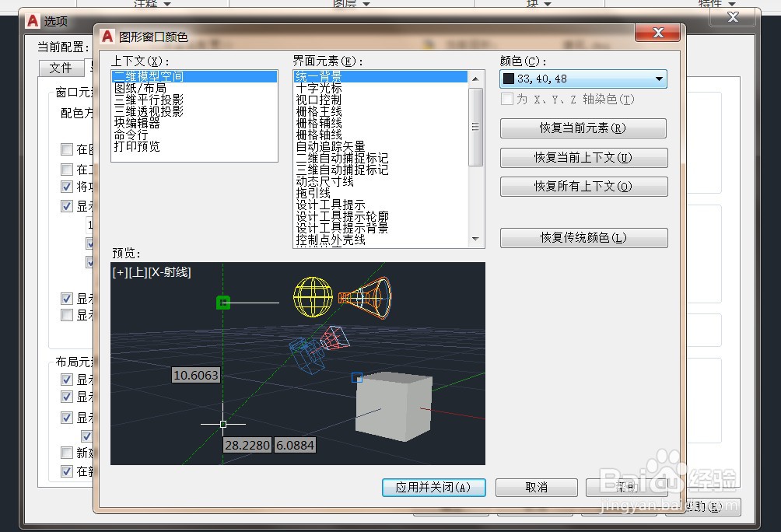Toggle 新建 checkbox in 选项 layout group
The width and height of the screenshot is (781, 532).
[67, 453]
